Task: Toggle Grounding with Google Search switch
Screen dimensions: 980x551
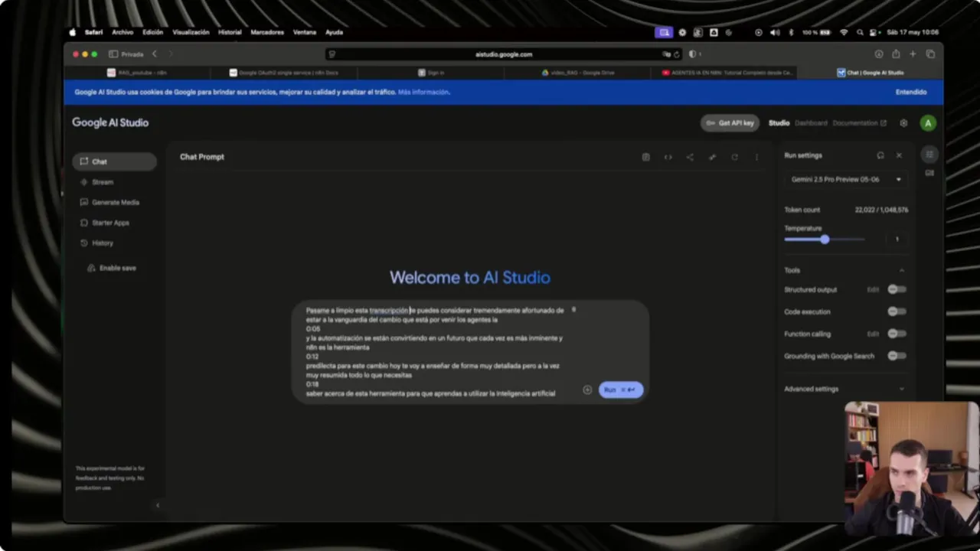Action: click(897, 356)
